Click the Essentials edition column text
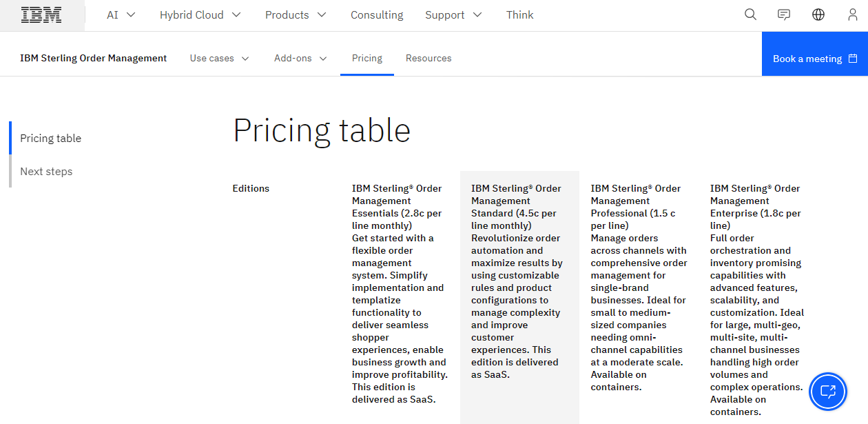Viewport: 868px width, 424px height. click(400, 294)
